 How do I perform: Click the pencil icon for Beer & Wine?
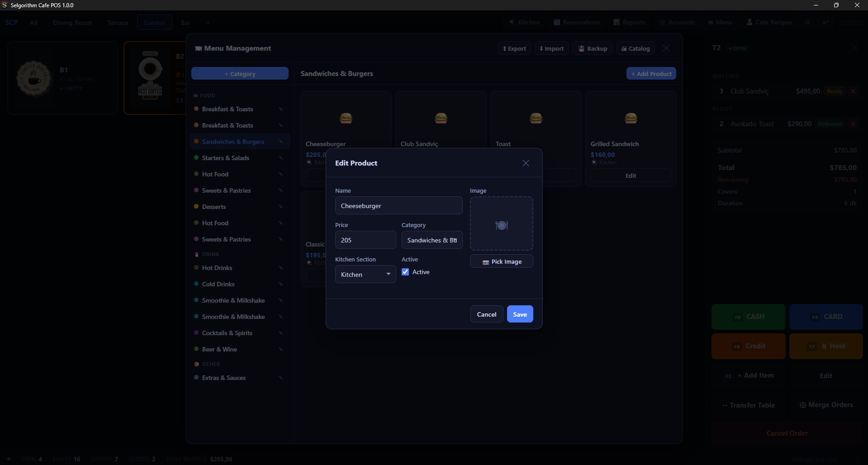click(281, 349)
